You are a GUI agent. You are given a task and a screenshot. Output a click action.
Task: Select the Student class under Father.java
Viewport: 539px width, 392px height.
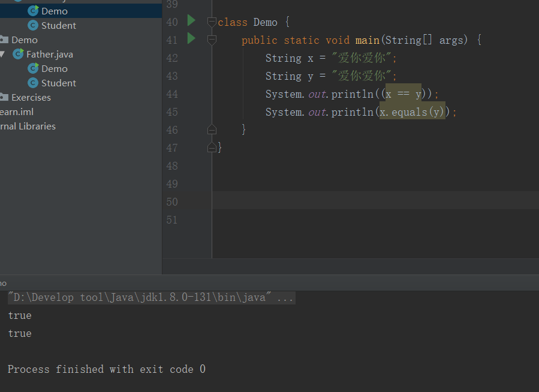58,83
